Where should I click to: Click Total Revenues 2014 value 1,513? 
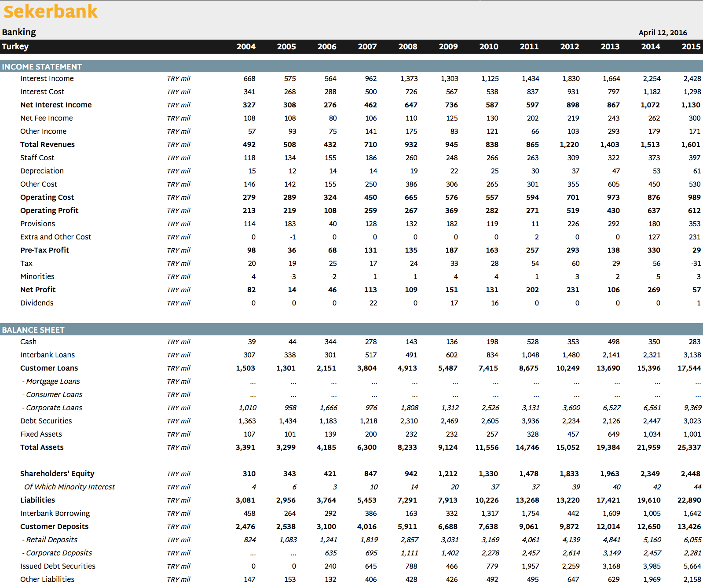[650, 144]
